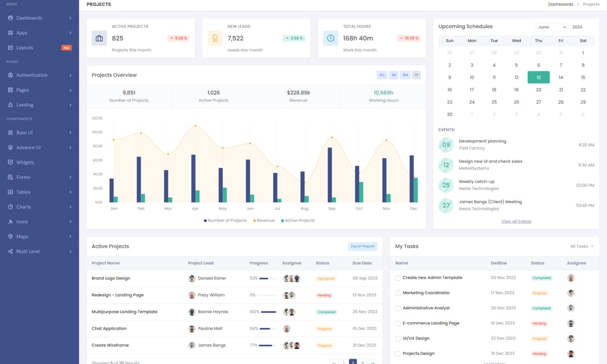
Task: Click Pauline Moll's avatar
Action: pyautogui.click(x=191, y=328)
